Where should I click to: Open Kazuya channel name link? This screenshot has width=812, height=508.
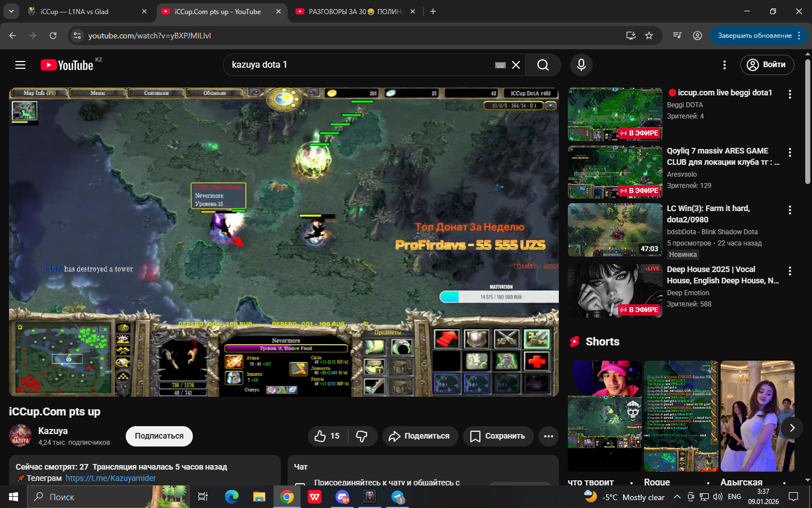(53, 431)
